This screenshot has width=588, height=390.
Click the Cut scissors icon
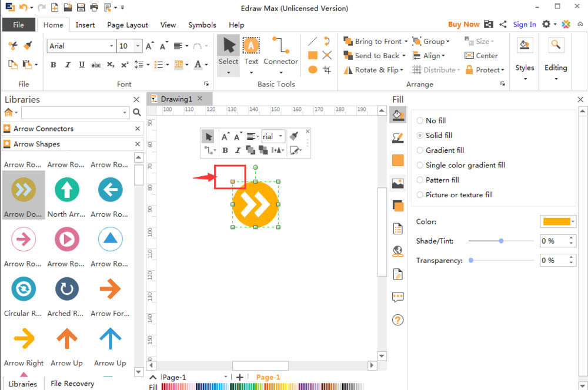(13, 46)
